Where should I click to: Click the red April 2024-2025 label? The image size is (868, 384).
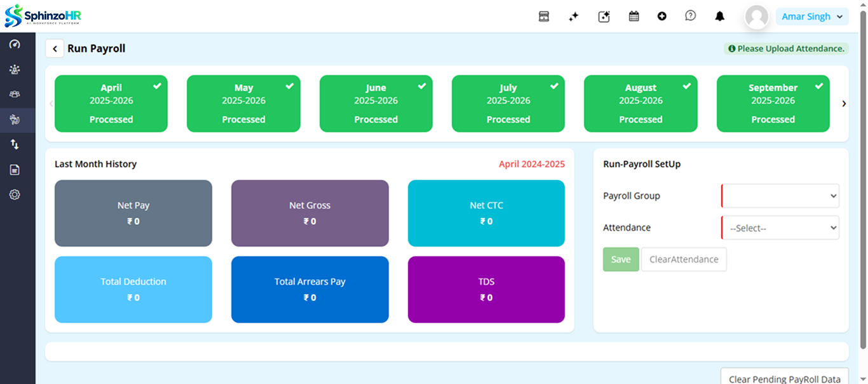532,164
